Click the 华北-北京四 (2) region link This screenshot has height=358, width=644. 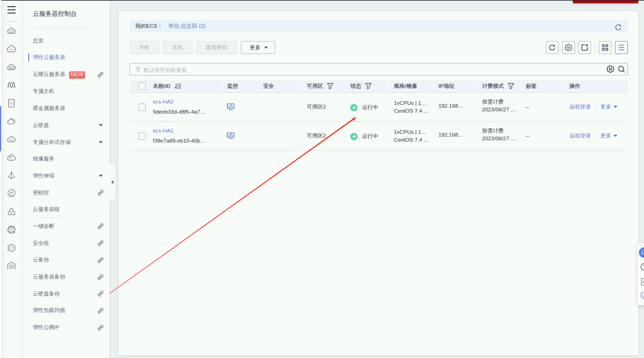pyautogui.click(x=187, y=26)
